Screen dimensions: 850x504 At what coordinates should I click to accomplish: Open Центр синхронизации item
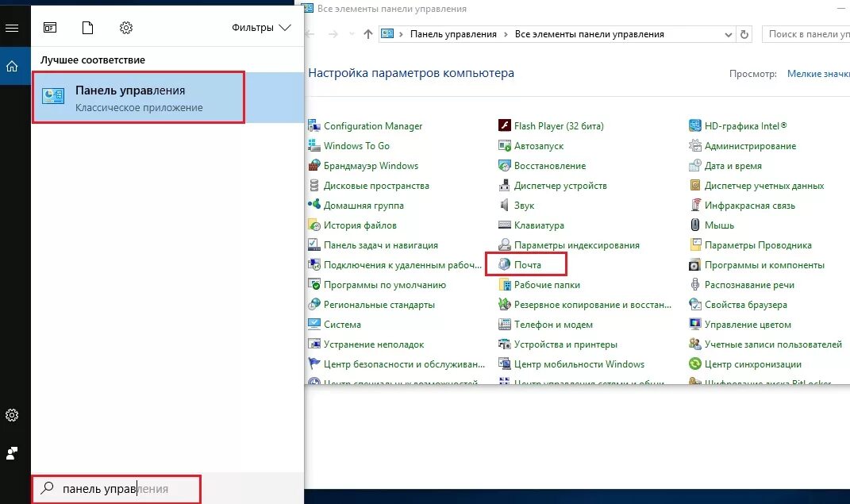pyautogui.click(x=745, y=364)
